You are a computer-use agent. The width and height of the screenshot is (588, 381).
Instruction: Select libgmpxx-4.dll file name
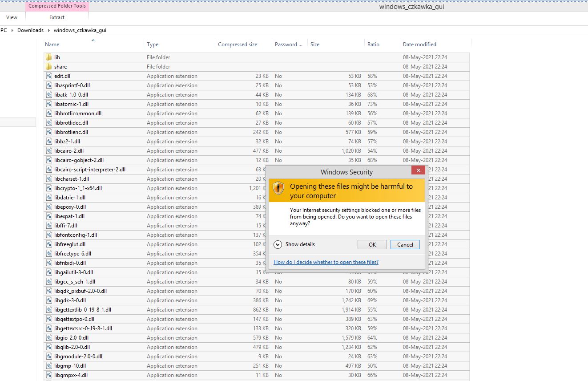(x=71, y=375)
